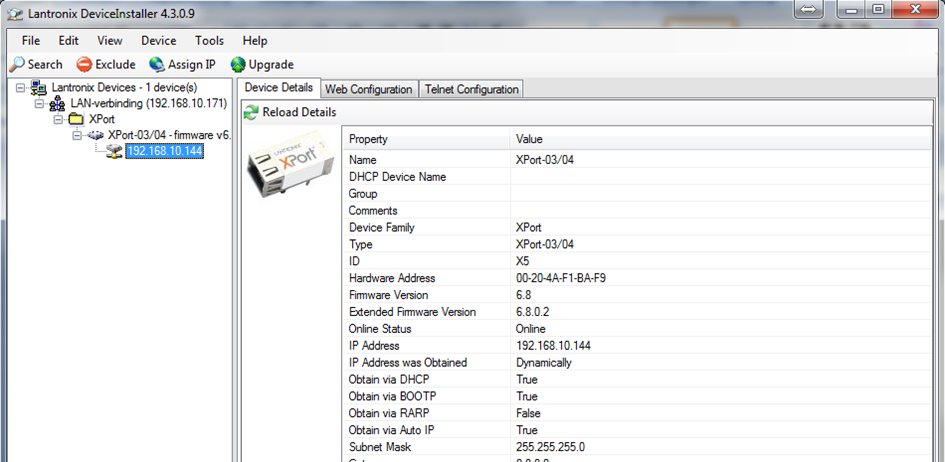This screenshot has width=945, height=462.
Task: Click the Search magnifier toolbar icon
Action: 17,65
